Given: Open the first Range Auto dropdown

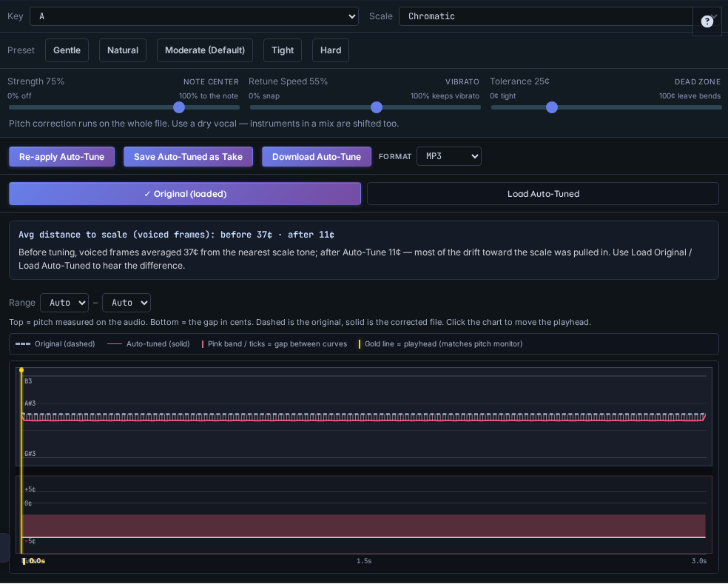Looking at the screenshot, I should tap(64, 303).
